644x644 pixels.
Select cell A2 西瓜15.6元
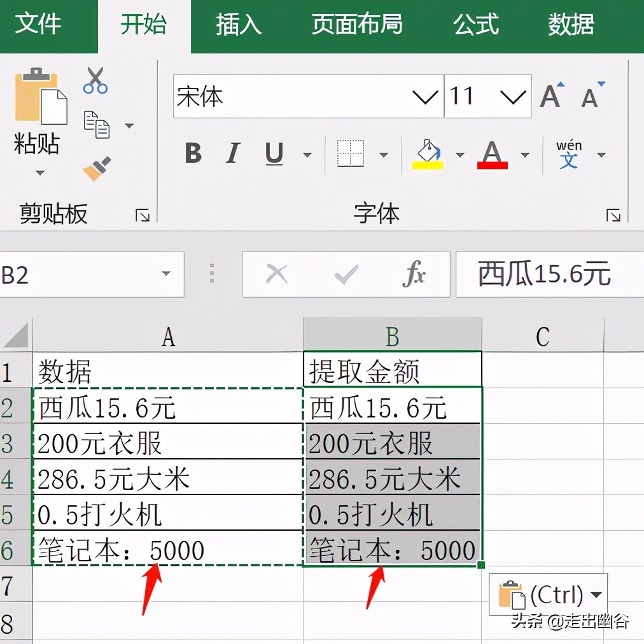click(x=167, y=406)
